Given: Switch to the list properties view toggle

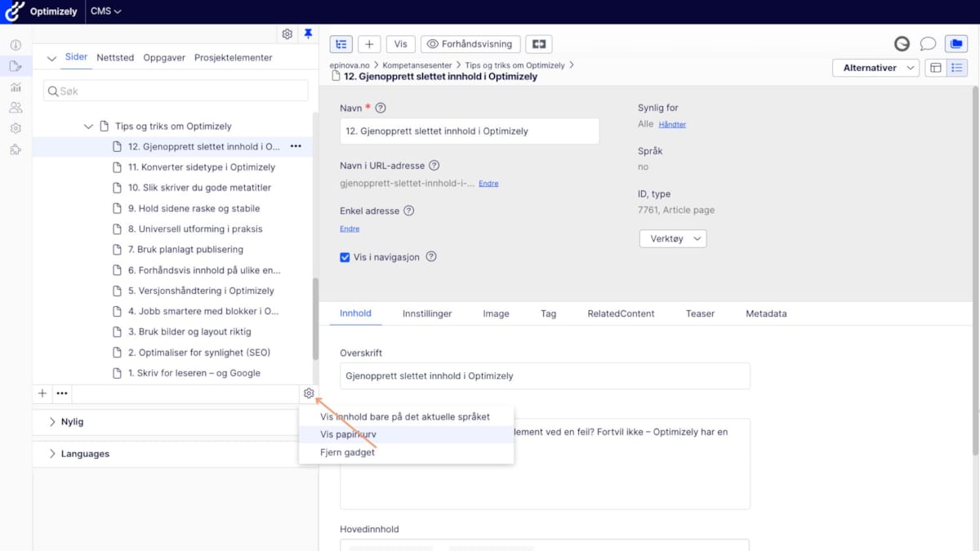Looking at the screenshot, I should pos(957,68).
